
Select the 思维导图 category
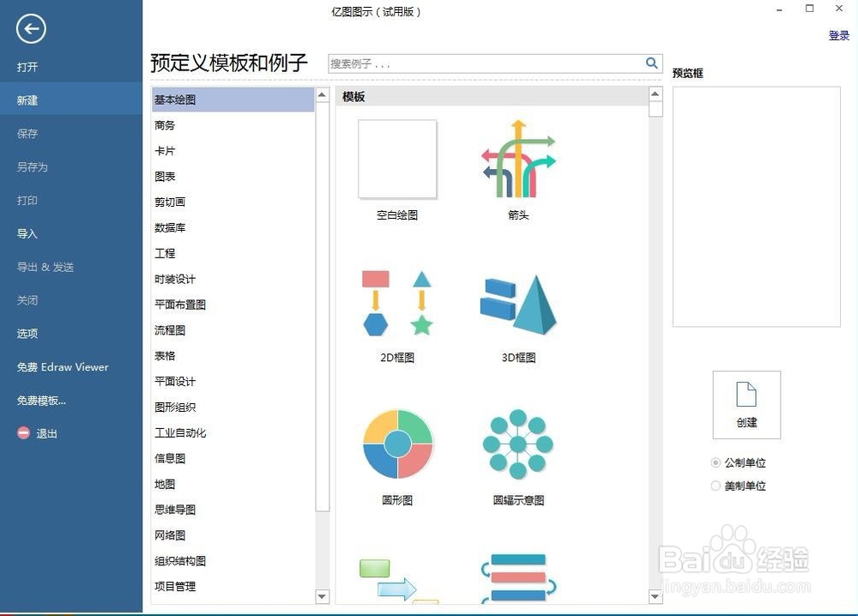(x=174, y=510)
